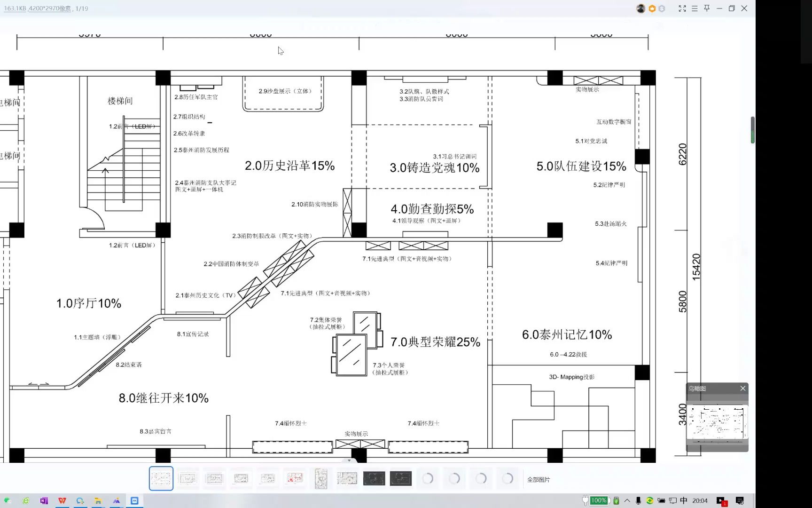The image size is (812, 508).
Task: Open the mountain picture app in taskbar
Action: (116, 500)
